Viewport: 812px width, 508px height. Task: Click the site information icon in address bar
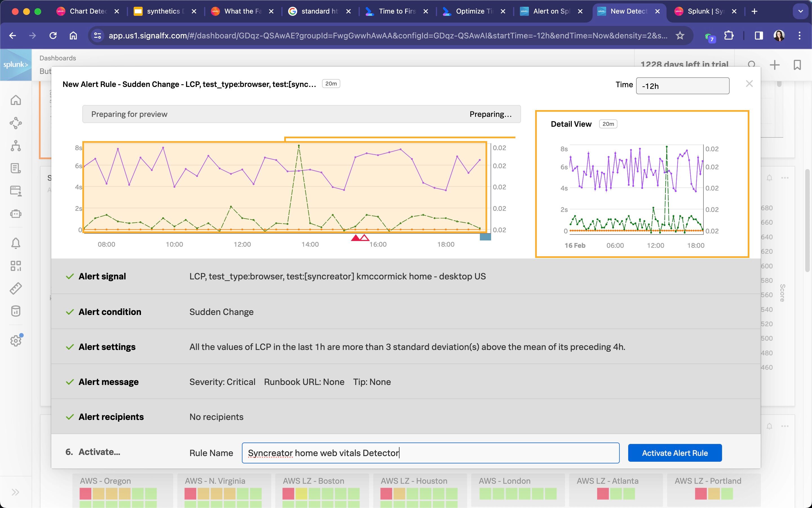[98, 36]
